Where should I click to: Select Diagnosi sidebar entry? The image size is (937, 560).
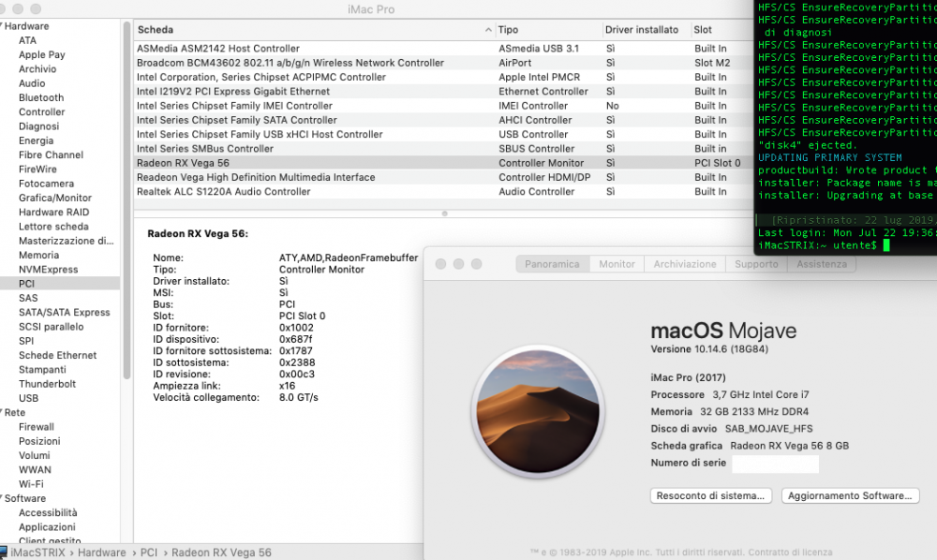coord(38,126)
